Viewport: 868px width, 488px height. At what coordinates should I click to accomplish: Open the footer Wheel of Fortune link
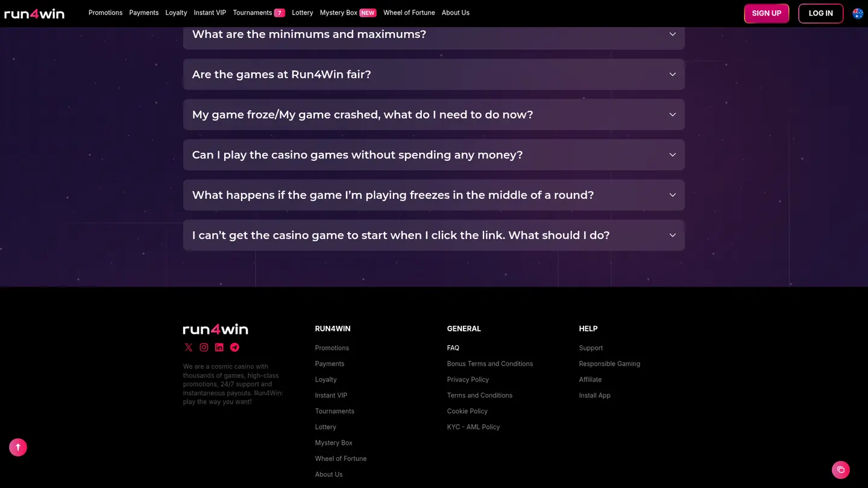coord(341,458)
